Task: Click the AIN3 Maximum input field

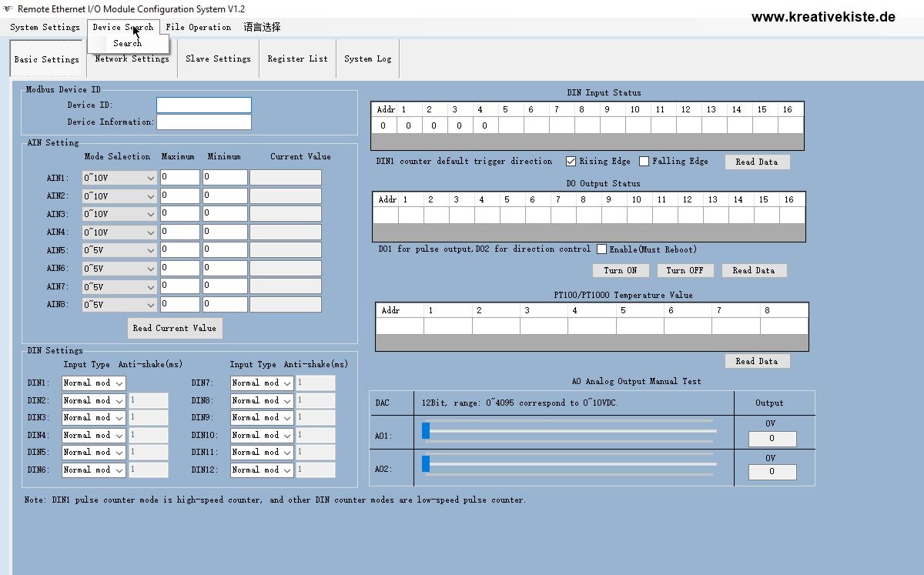Action: (x=180, y=214)
